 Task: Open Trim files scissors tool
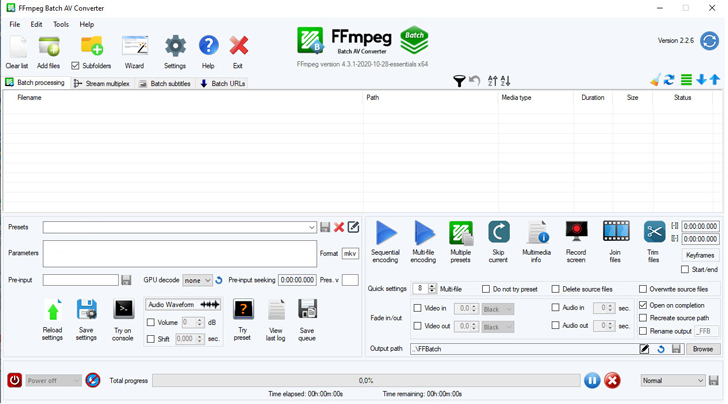coord(654,232)
